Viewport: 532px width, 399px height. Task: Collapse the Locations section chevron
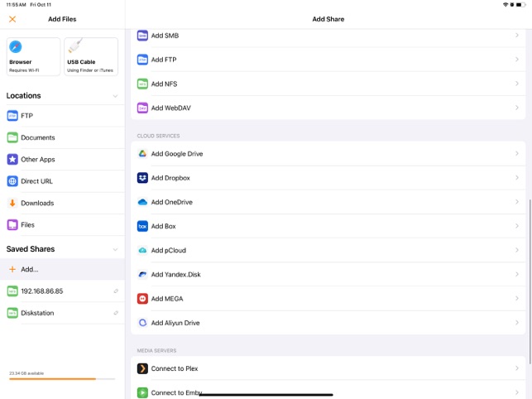pos(115,96)
